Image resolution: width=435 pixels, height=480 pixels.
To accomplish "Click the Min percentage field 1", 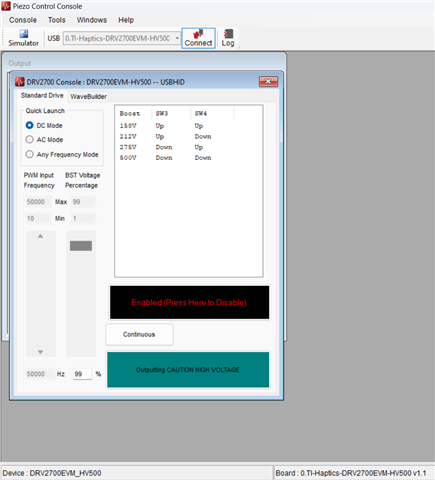I will (83, 218).
